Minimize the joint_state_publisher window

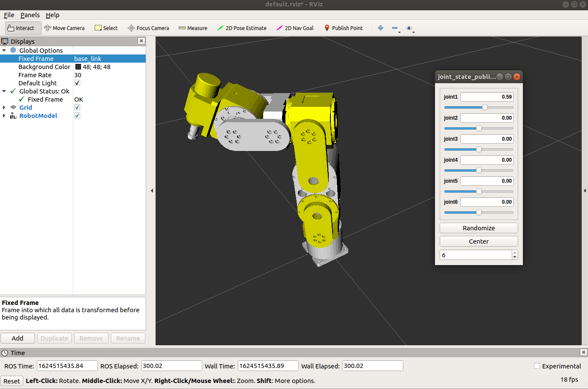click(x=500, y=77)
